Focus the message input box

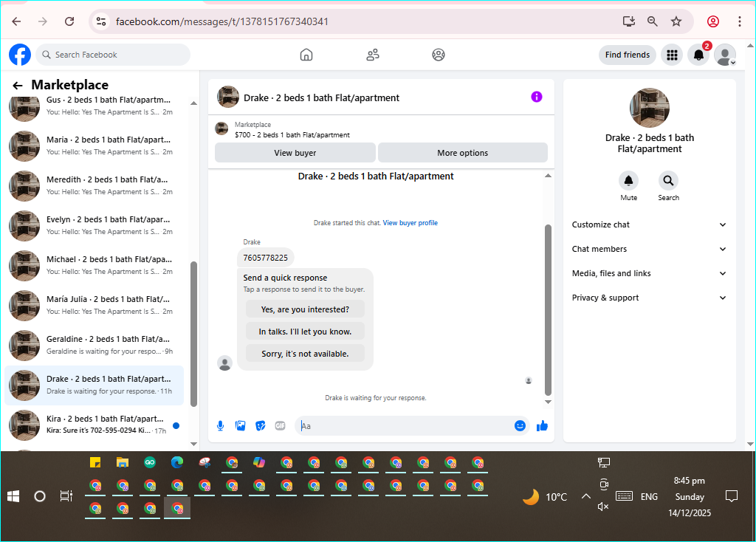[x=405, y=426]
